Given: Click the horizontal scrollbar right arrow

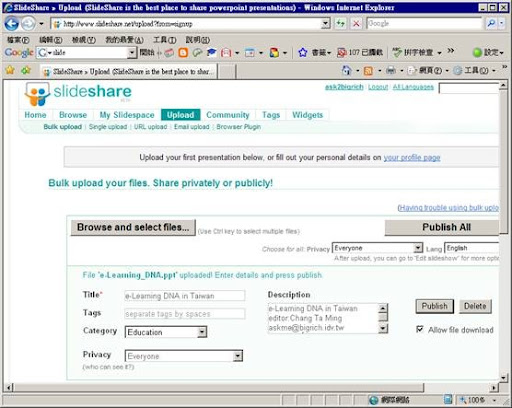Looking at the screenshot, I should (494, 388).
